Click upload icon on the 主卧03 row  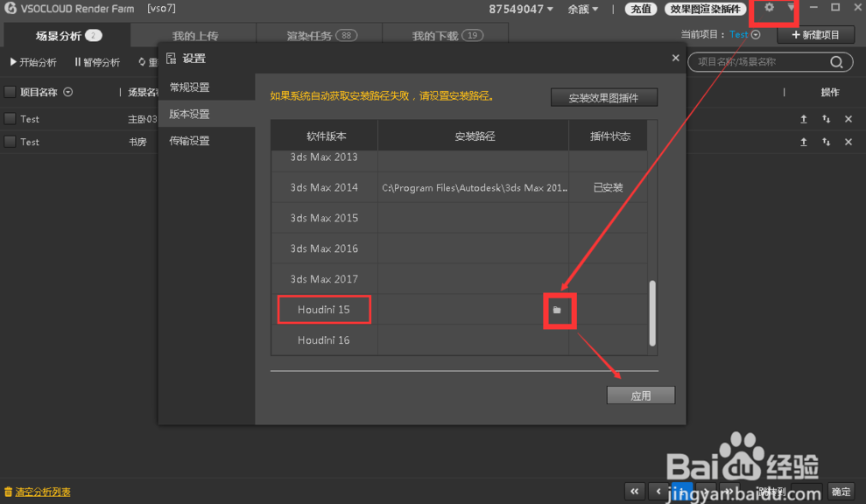804,119
